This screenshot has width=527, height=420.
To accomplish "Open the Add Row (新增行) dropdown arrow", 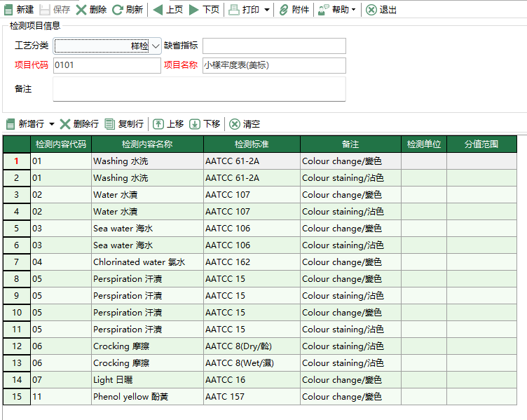I will [52, 125].
